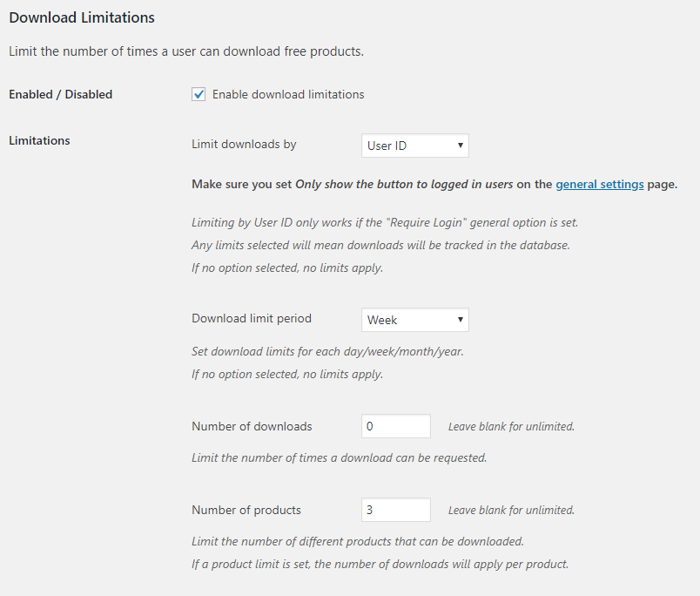The width and height of the screenshot is (700, 596).
Task: Click the "Enable download limitations" label text
Action: pyautogui.click(x=288, y=94)
